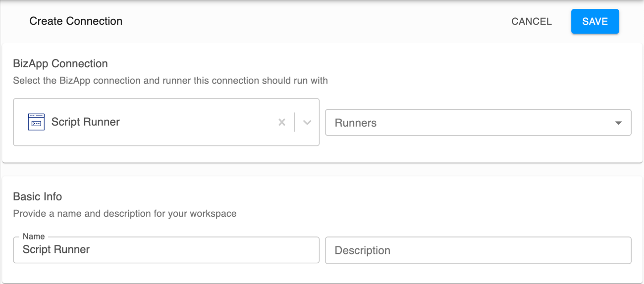
Task: Click the Script Runner terminal icon
Action: point(36,122)
